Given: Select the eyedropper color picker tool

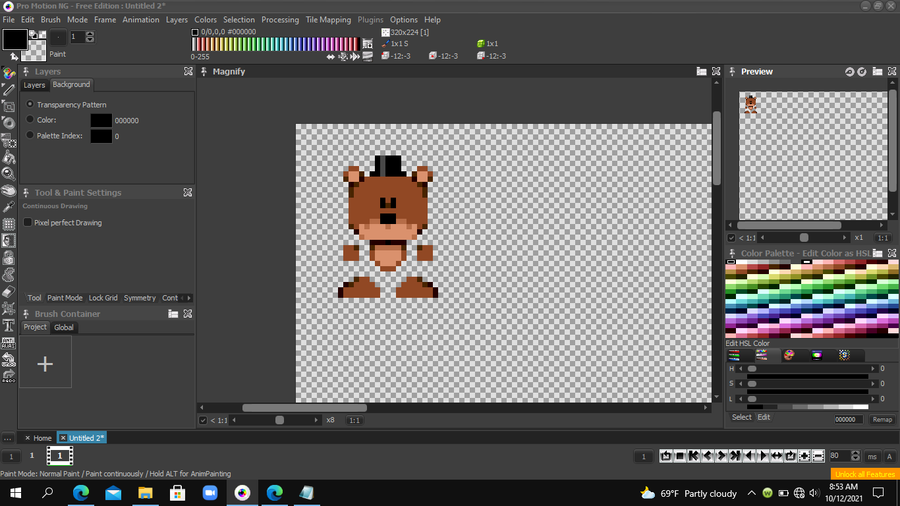Looking at the screenshot, I should pos(9,207).
